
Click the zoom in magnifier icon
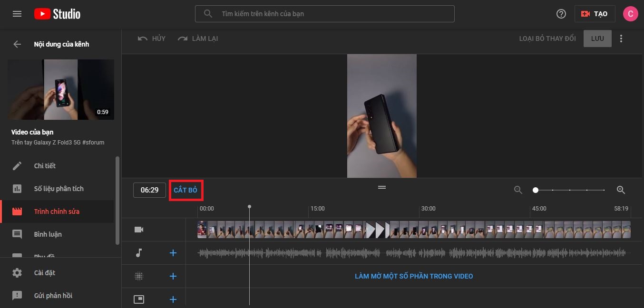[621, 190]
